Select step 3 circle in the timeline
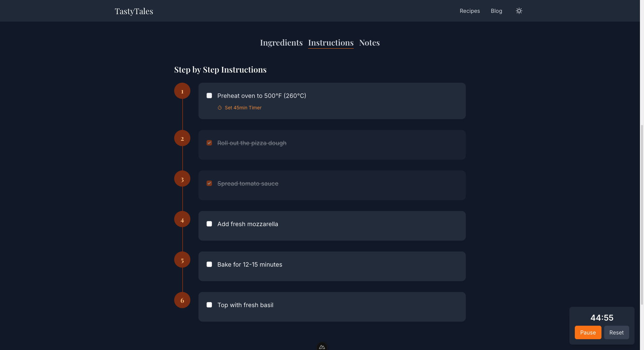644x350 pixels. coord(182,179)
